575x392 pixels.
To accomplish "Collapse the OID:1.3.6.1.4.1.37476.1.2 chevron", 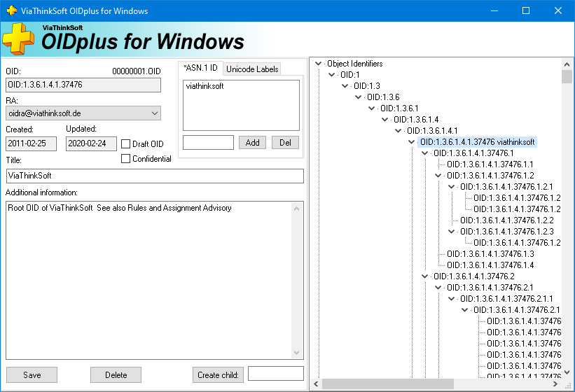I will coord(438,176).
